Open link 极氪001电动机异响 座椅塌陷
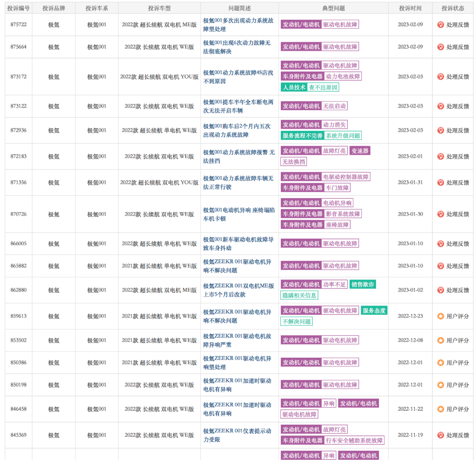The height and width of the screenshot is (460, 476). [x=239, y=214]
